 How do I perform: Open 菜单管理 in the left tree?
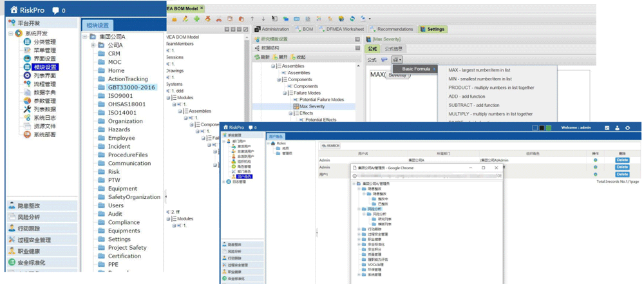pos(44,50)
